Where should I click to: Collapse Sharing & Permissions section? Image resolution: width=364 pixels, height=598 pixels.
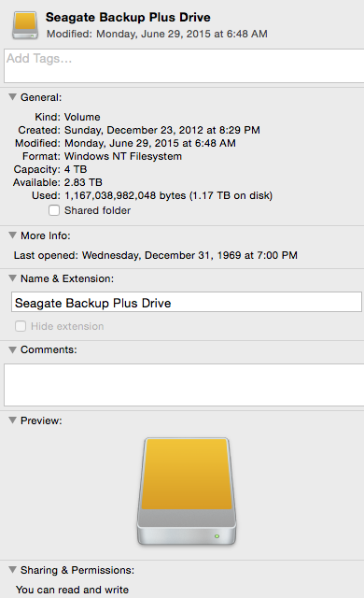tap(12, 570)
